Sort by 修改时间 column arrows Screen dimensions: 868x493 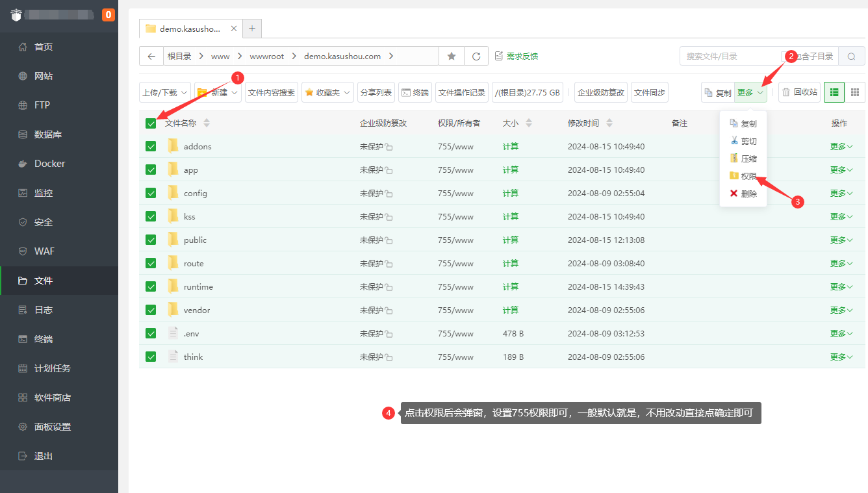point(609,123)
